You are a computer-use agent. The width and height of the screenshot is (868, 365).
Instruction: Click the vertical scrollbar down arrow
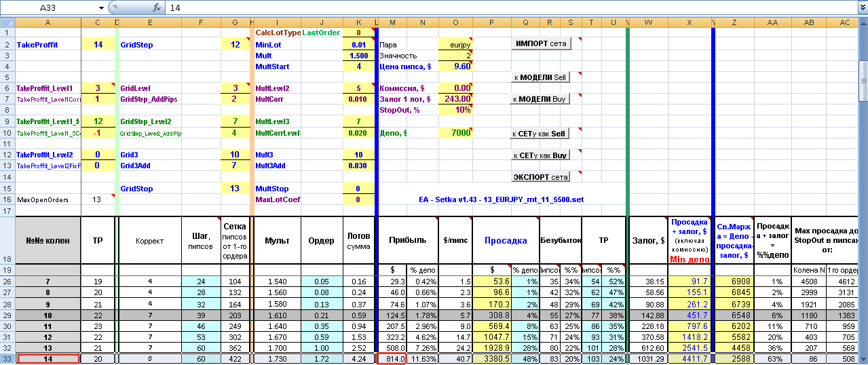(863, 359)
